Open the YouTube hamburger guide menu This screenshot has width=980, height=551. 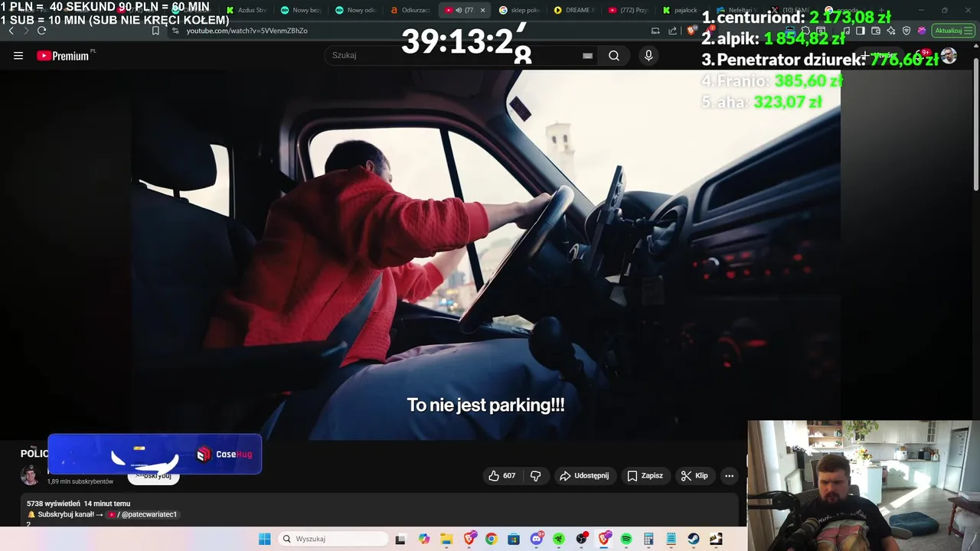[x=18, y=56]
